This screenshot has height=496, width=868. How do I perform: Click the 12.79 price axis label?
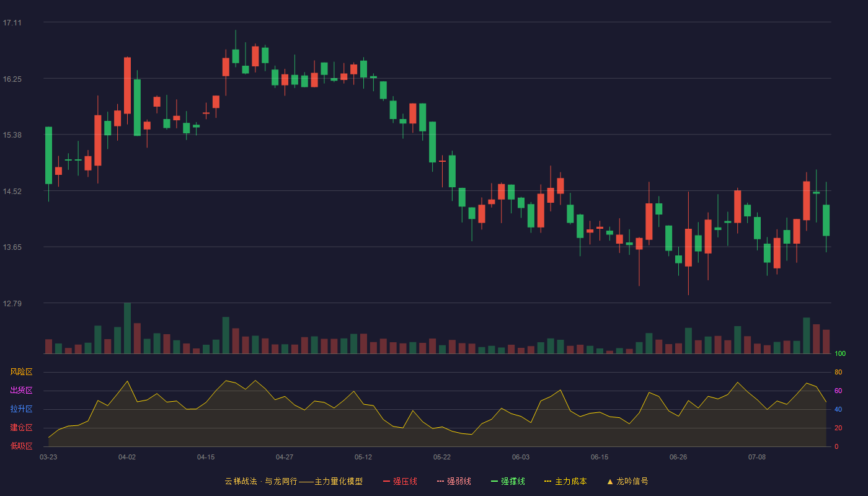(x=12, y=304)
